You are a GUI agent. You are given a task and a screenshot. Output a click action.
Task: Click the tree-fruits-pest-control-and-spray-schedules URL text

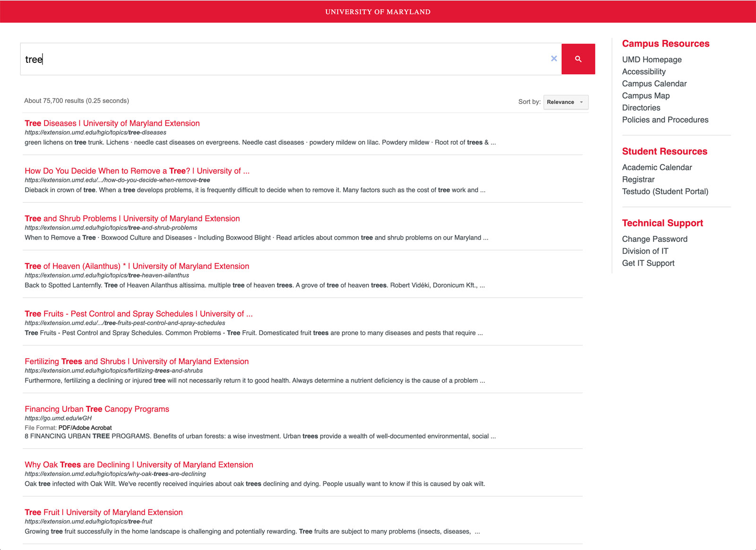[125, 323]
